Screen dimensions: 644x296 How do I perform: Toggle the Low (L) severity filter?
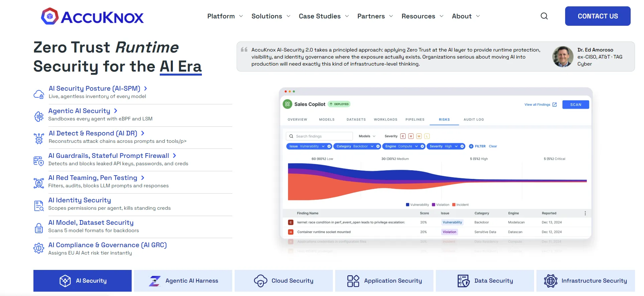(x=427, y=136)
